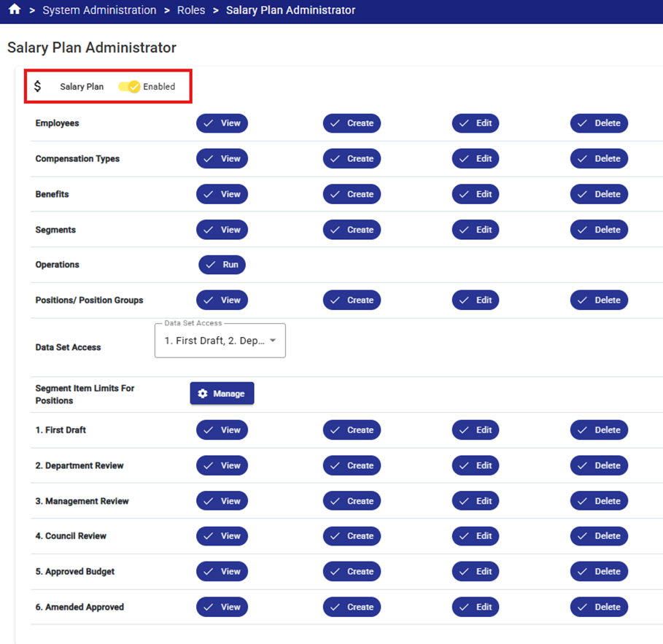
Task: Click the gear icon on Manage button
Action: 203,393
